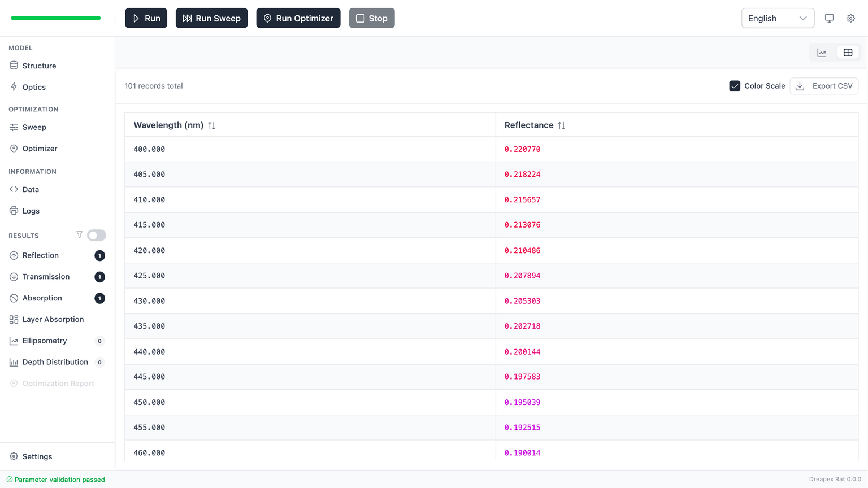868x488 pixels.
Task: Switch to table view icon
Action: click(848, 53)
